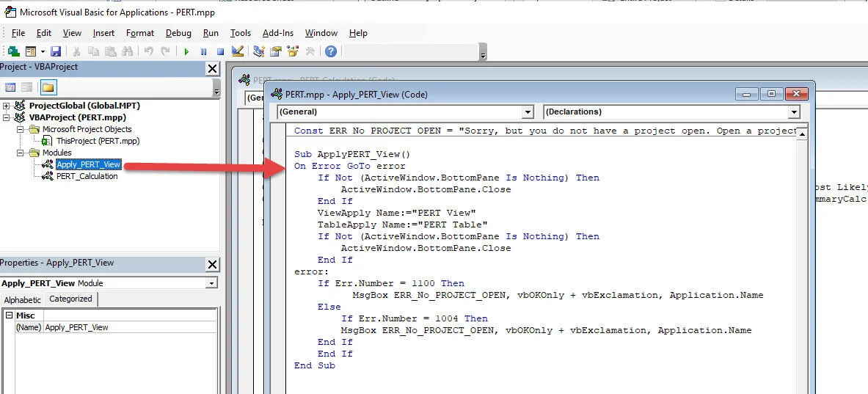Select the PERT_Calculation module
This screenshot has height=394, width=868.
[87, 177]
